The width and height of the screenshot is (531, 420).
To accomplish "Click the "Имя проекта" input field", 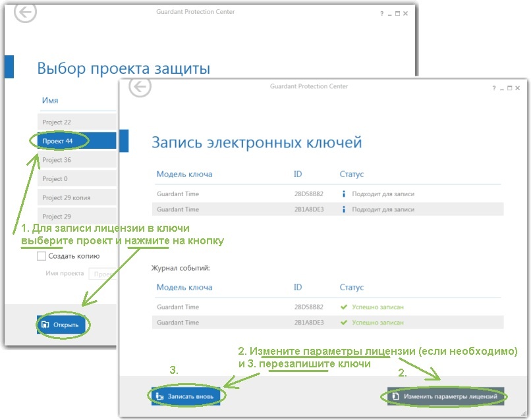I will tap(102, 274).
